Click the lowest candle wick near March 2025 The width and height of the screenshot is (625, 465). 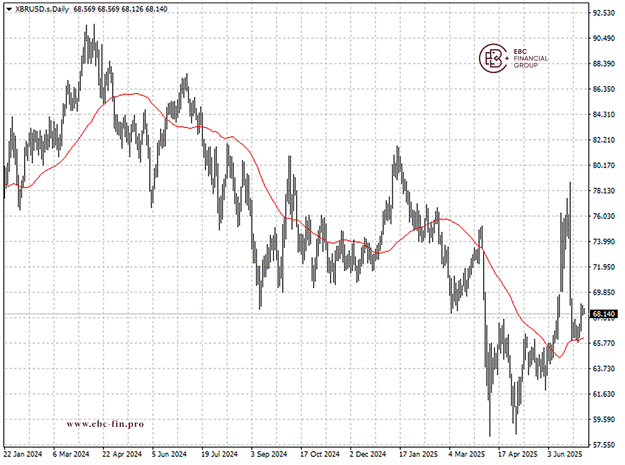click(x=490, y=434)
